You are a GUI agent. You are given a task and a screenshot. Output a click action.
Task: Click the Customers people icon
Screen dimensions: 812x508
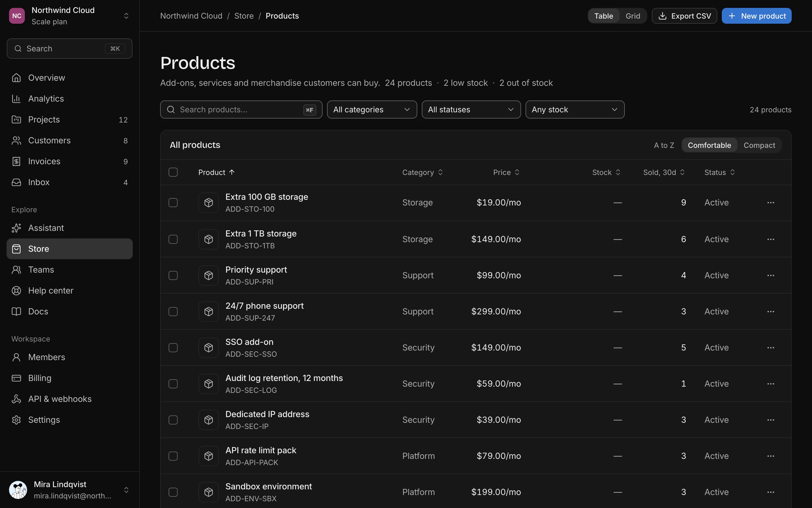16,140
